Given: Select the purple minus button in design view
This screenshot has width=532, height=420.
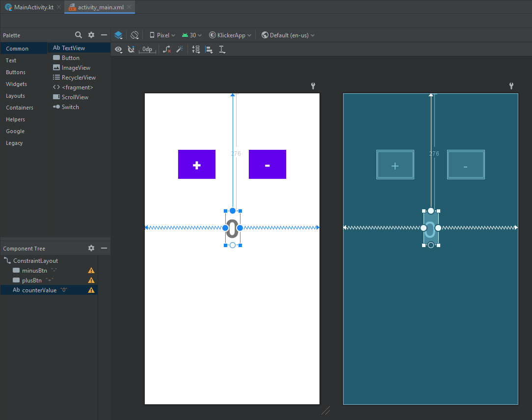Looking at the screenshot, I should pyautogui.click(x=267, y=165).
